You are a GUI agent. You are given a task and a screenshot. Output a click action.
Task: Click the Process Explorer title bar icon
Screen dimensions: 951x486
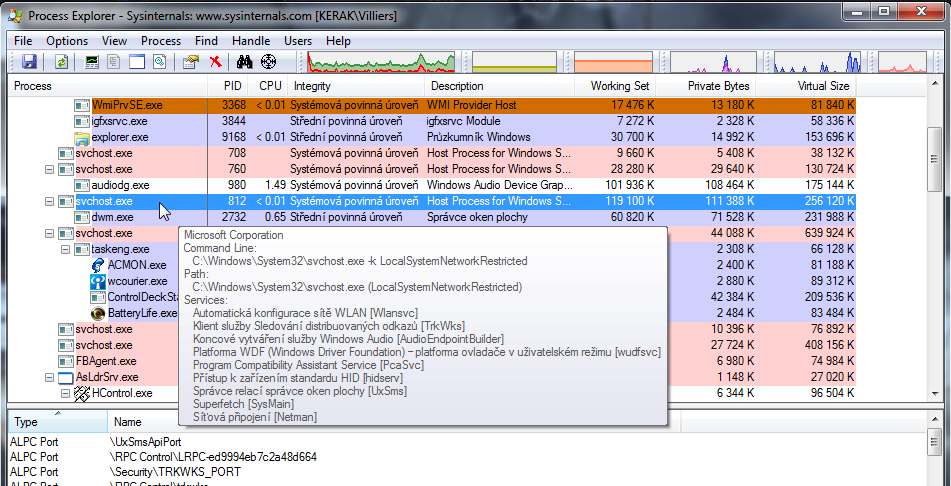point(15,15)
